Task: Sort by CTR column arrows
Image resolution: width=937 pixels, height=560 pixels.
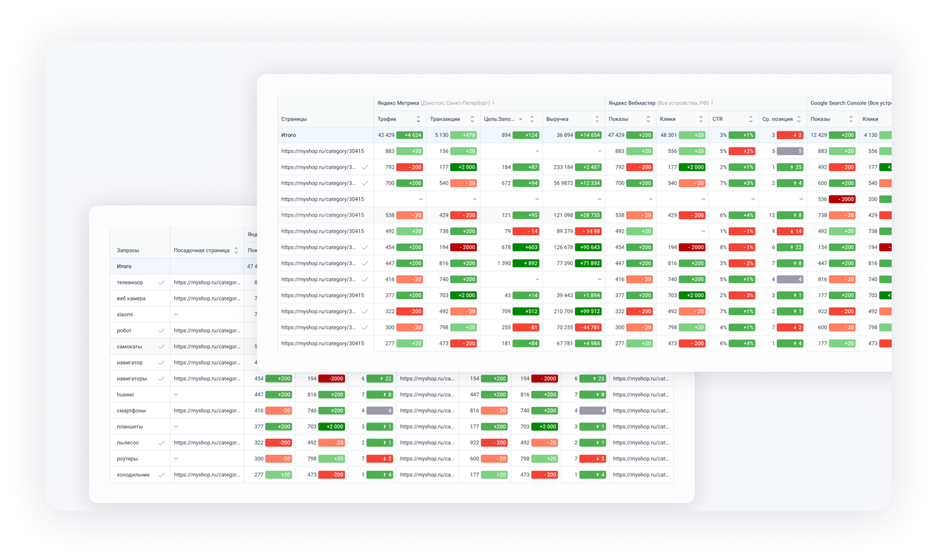Action: (x=751, y=119)
